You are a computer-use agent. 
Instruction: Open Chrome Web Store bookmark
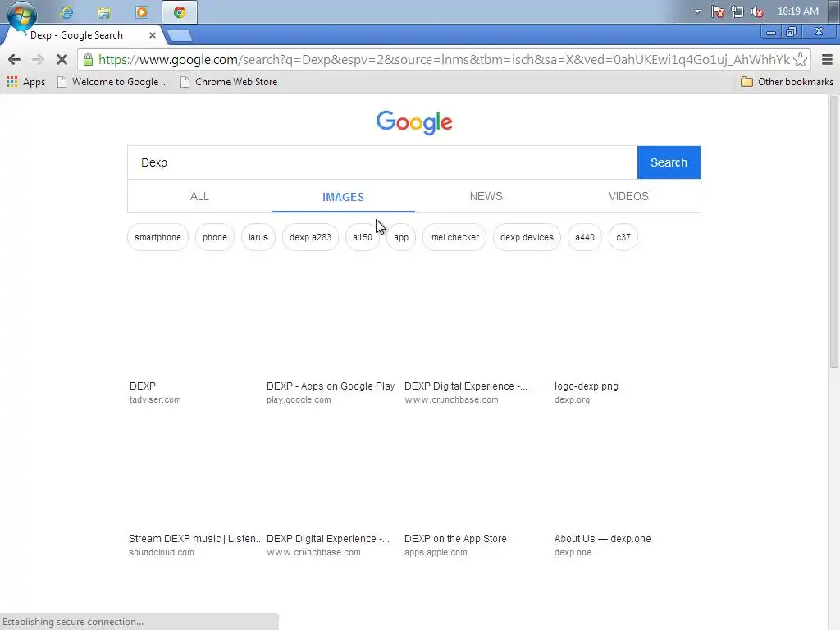point(229,82)
